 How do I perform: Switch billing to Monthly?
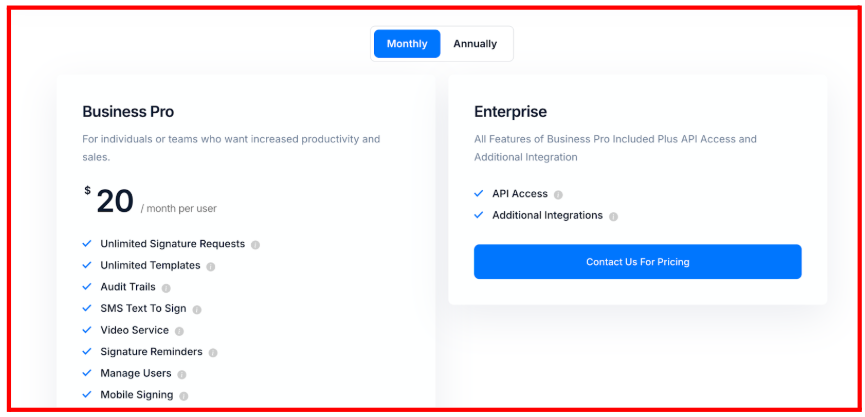(x=407, y=44)
